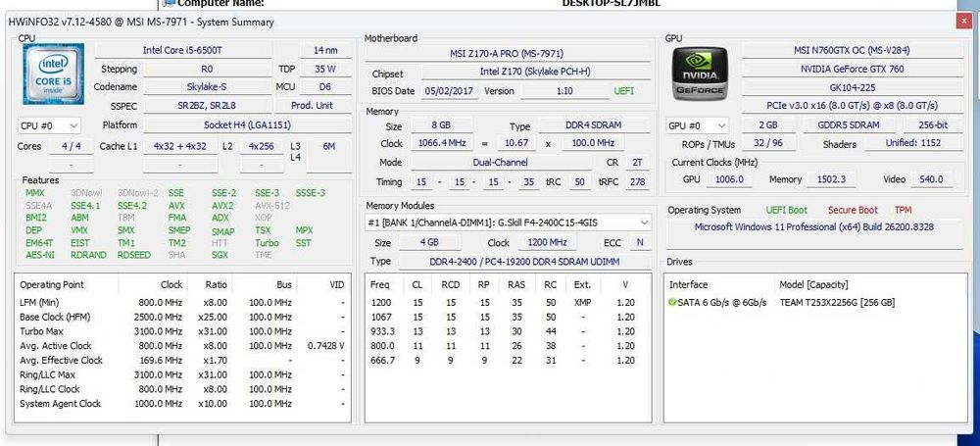Click the memory Type value DDR4 SDRAM

click(x=595, y=125)
